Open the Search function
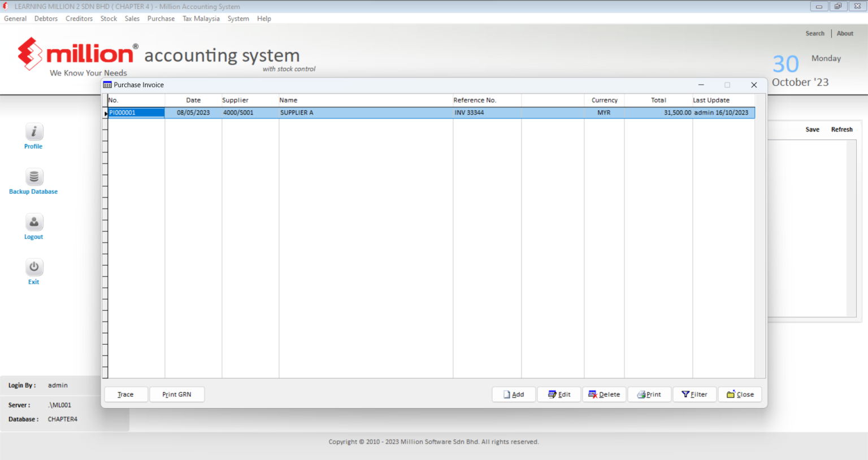Viewport: 868px width, 460px height. (815, 33)
